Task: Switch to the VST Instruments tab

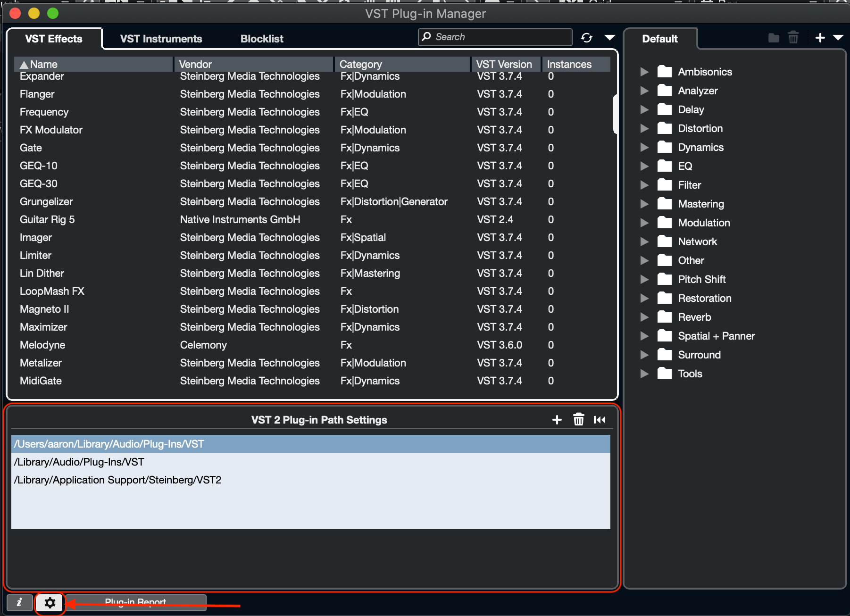Action: click(x=161, y=39)
